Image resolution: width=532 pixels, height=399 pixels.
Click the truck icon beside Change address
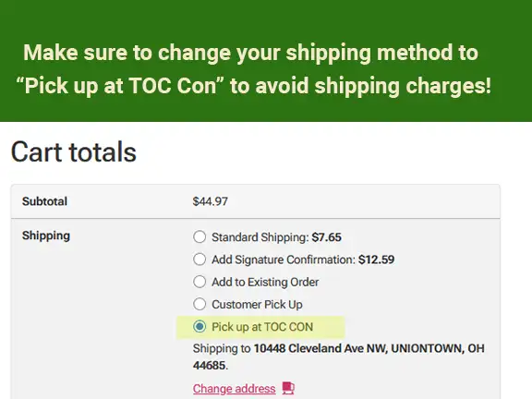288,388
